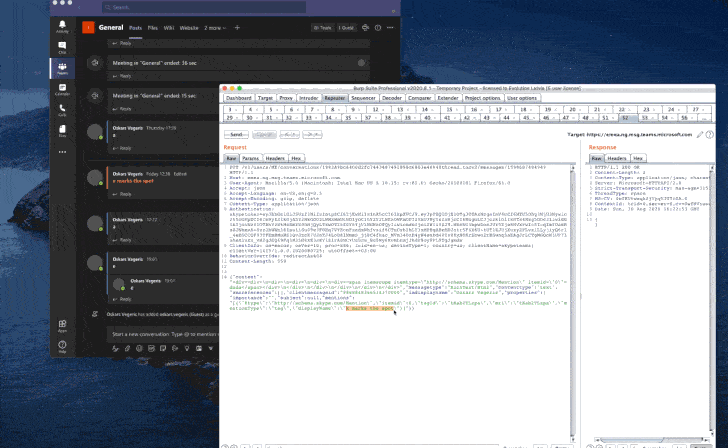Switch to the Posts tab in Teams

pos(136,28)
